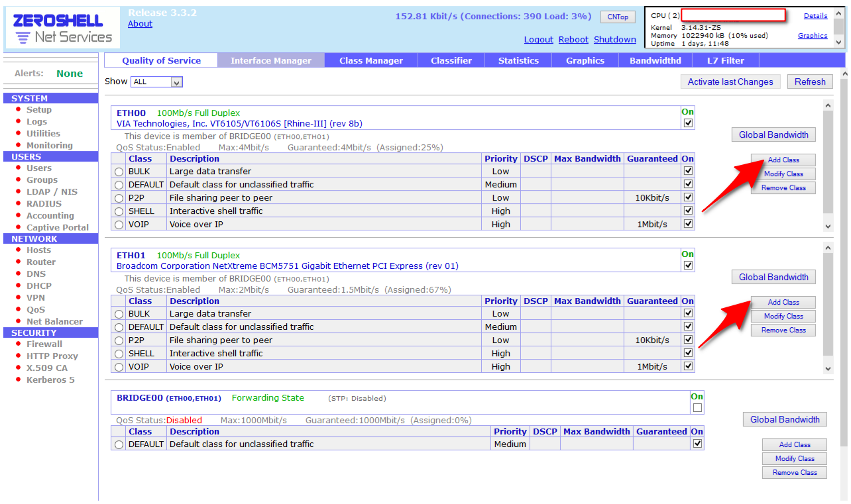
Task: Select the Graphics tab in QoS menu
Action: coord(585,60)
